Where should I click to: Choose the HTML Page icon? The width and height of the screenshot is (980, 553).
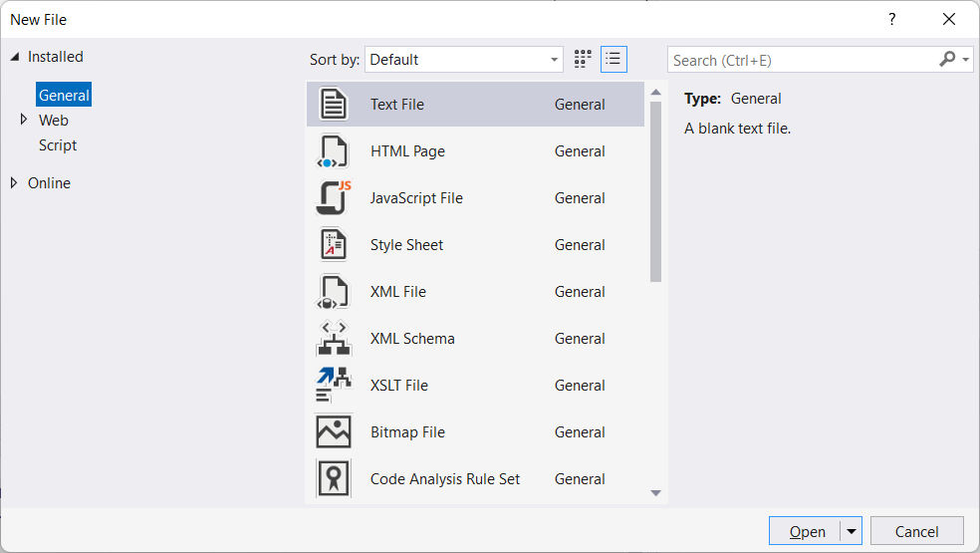[x=333, y=151]
